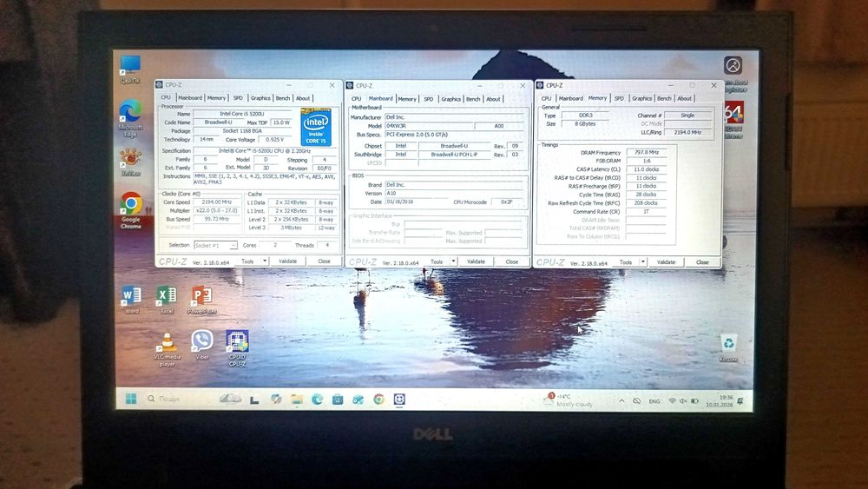868x489 pixels.
Task: Open Wi-Fi network tray icon
Action: coord(672,400)
